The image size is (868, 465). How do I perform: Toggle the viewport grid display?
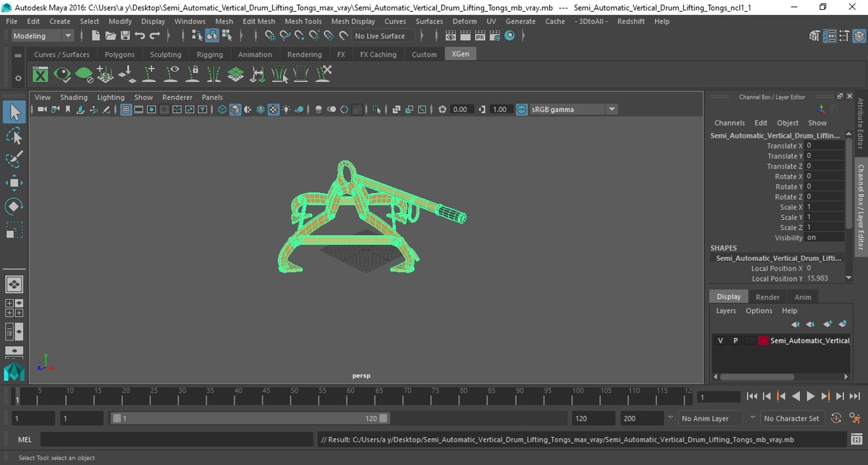tap(126, 109)
